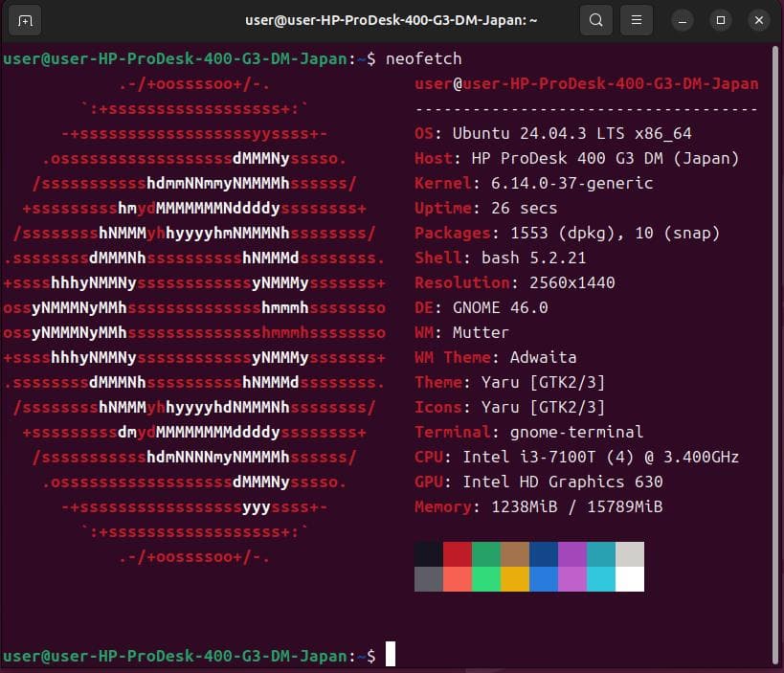Click the white swatch in the neofetch palette
The image size is (784, 673).
[631, 580]
